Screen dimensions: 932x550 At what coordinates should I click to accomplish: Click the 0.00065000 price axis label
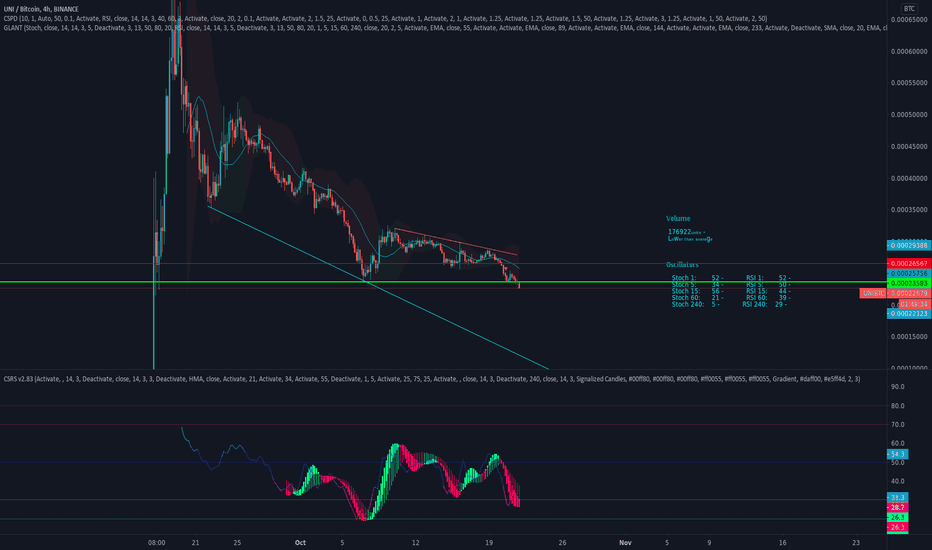click(x=909, y=20)
